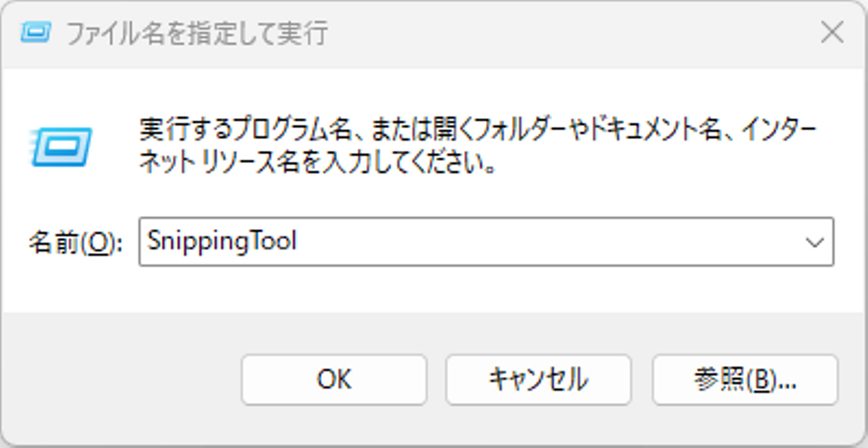This screenshot has width=868, height=448.
Task: Click the SnippingTool text in name field
Action: point(222,242)
